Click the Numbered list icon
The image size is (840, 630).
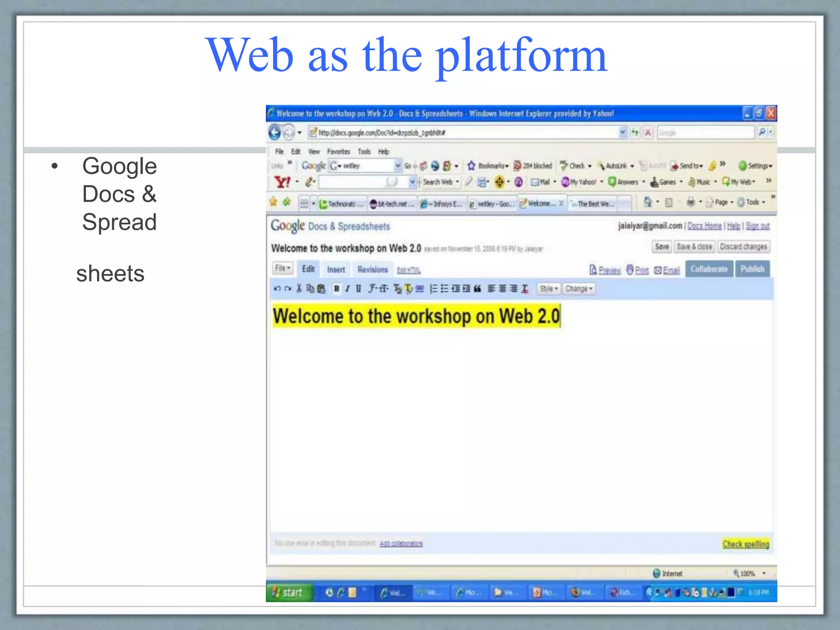pyautogui.click(x=434, y=289)
